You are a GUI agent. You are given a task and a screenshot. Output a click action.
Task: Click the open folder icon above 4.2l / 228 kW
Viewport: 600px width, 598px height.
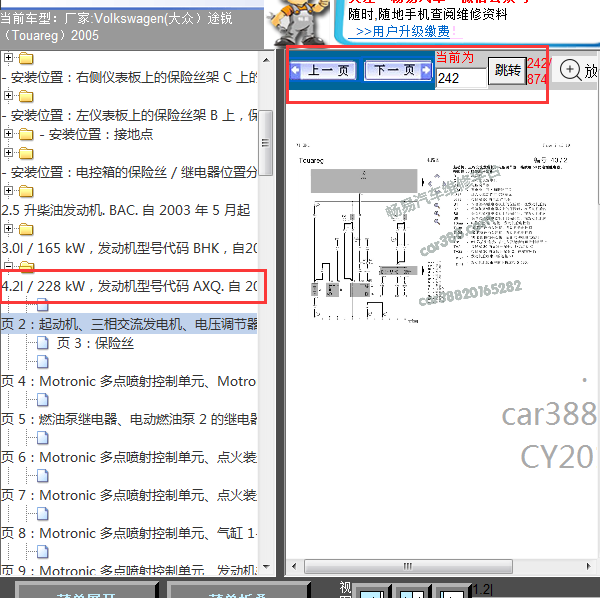pyautogui.click(x=26, y=267)
